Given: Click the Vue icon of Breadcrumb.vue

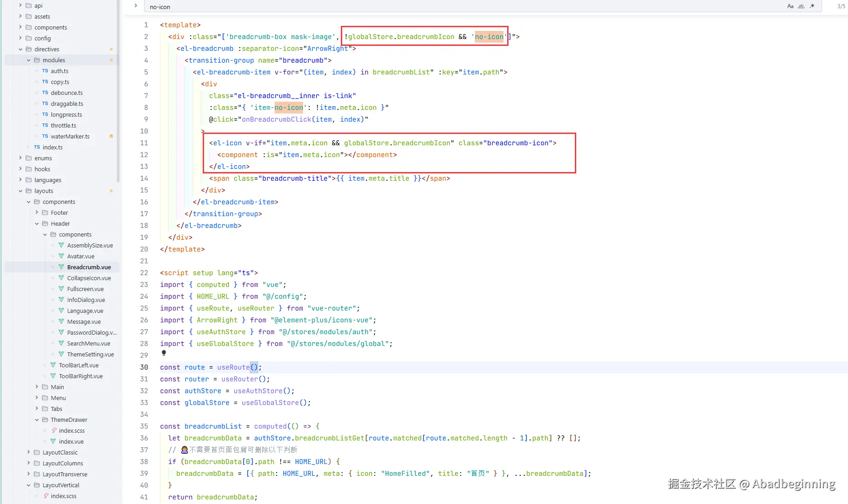Looking at the screenshot, I should pyautogui.click(x=61, y=267).
